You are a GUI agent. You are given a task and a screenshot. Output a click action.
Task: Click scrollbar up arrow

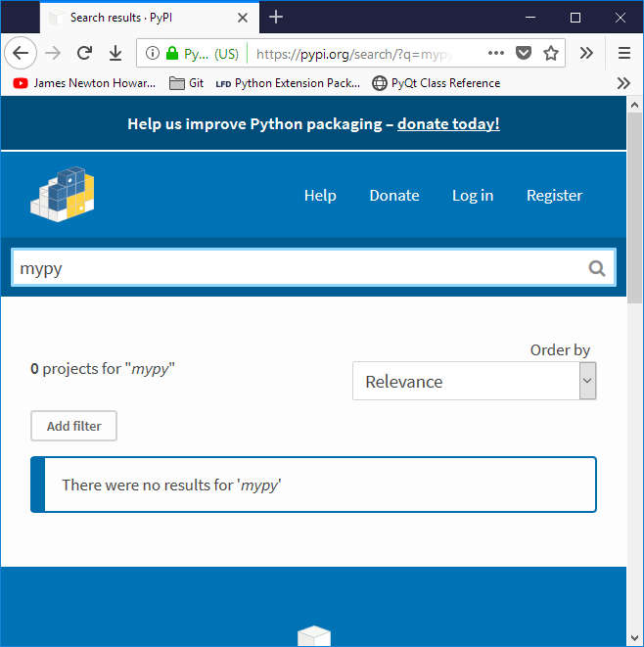click(x=635, y=105)
